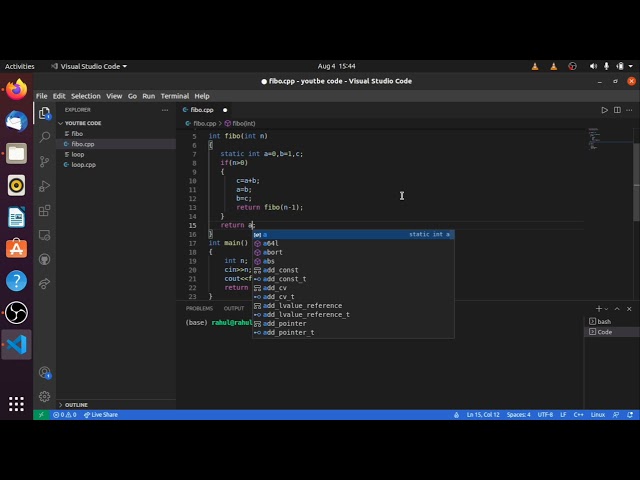Open the Source Control view

coord(44,161)
